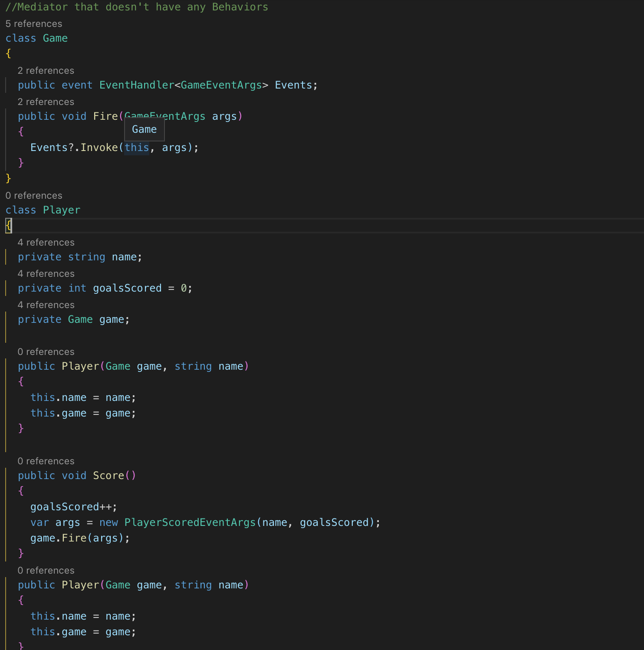644x650 pixels.
Task: Click the 'Player' class name declaration
Action: click(x=62, y=210)
